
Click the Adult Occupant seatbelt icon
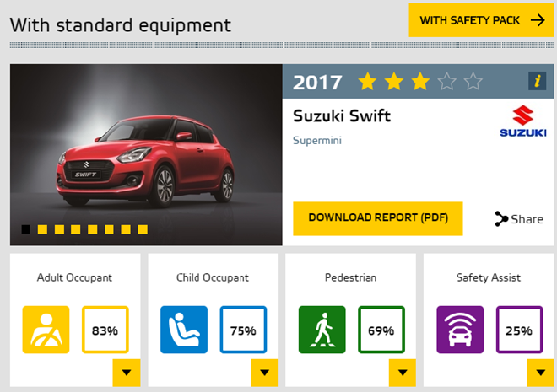point(46,330)
